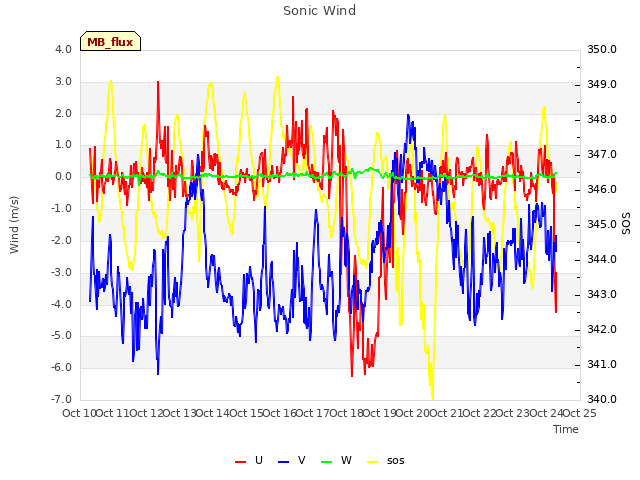Click the 4.0 left axis value

(x=64, y=49)
